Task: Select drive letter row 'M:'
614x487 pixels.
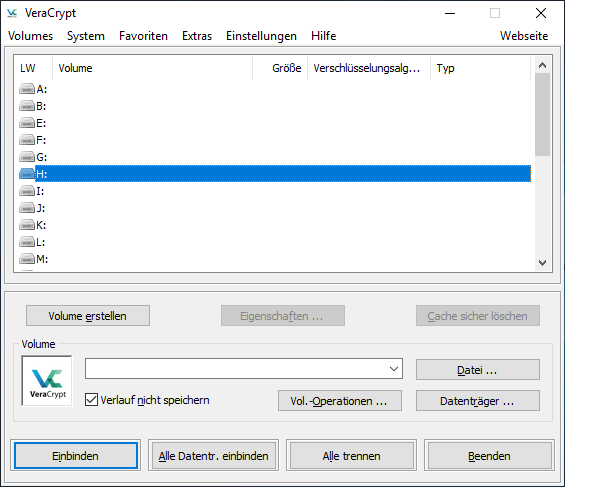Action: 274,259
